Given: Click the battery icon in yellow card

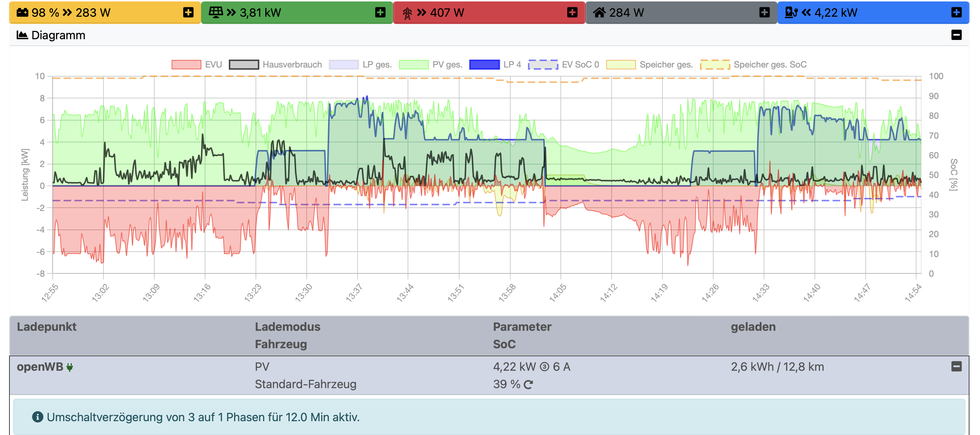Looking at the screenshot, I should pyautogui.click(x=23, y=13).
